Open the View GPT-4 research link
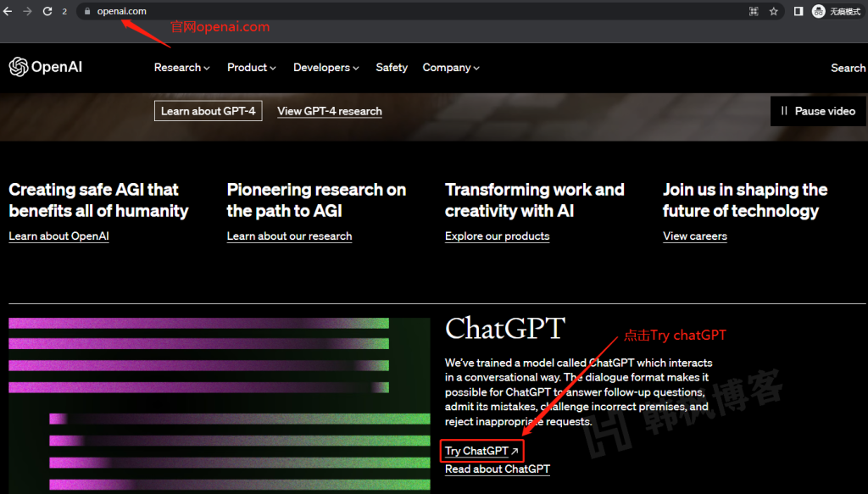 (x=329, y=111)
